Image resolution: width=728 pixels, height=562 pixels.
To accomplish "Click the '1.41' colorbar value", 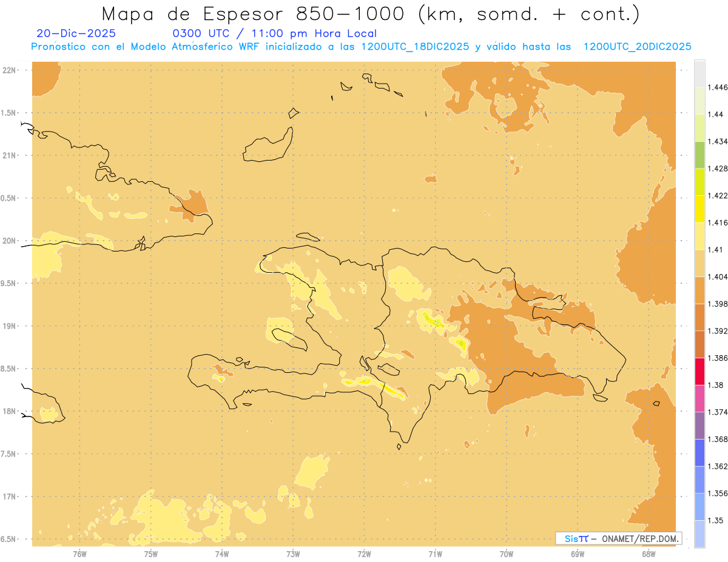I will [715, 250].
